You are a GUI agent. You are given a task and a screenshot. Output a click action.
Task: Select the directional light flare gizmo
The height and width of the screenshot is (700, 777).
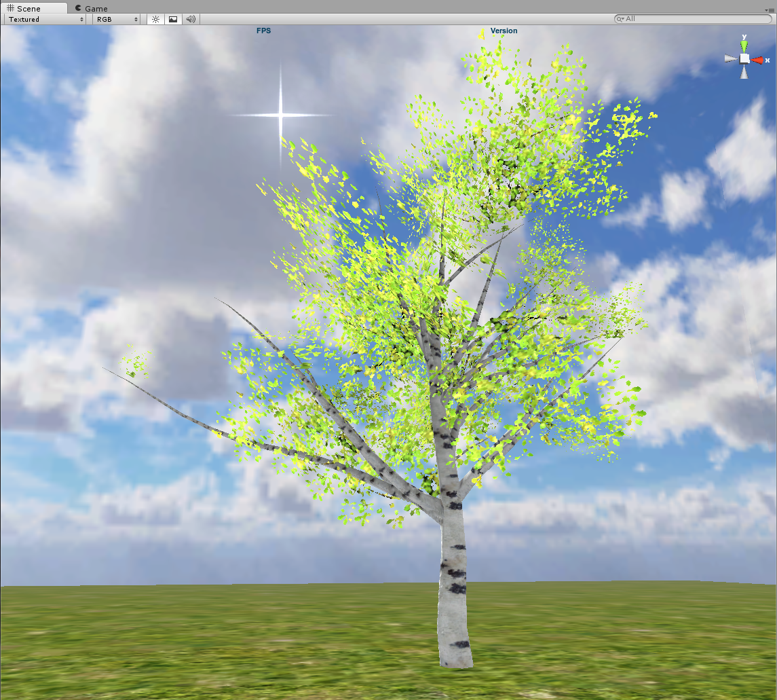pyautogui.click(x=282, y=115)
